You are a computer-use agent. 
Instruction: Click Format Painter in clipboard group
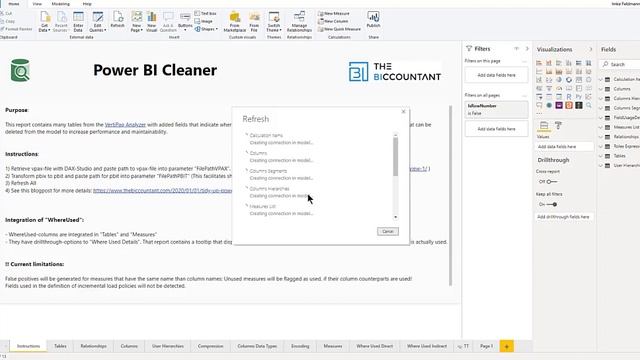pyautogui.click(x=16, y=29)
